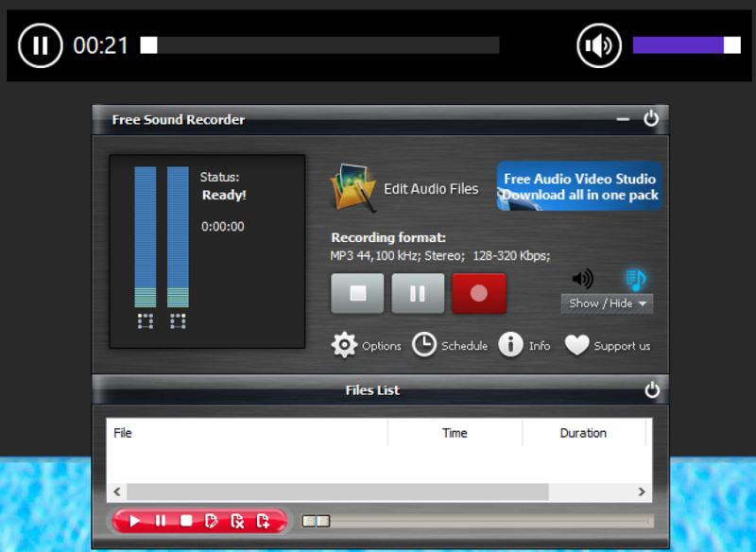Image resolution: width=756 pixels, height=552 pixels.
Task: Select the Time column header
Action: tap(455, 433)
